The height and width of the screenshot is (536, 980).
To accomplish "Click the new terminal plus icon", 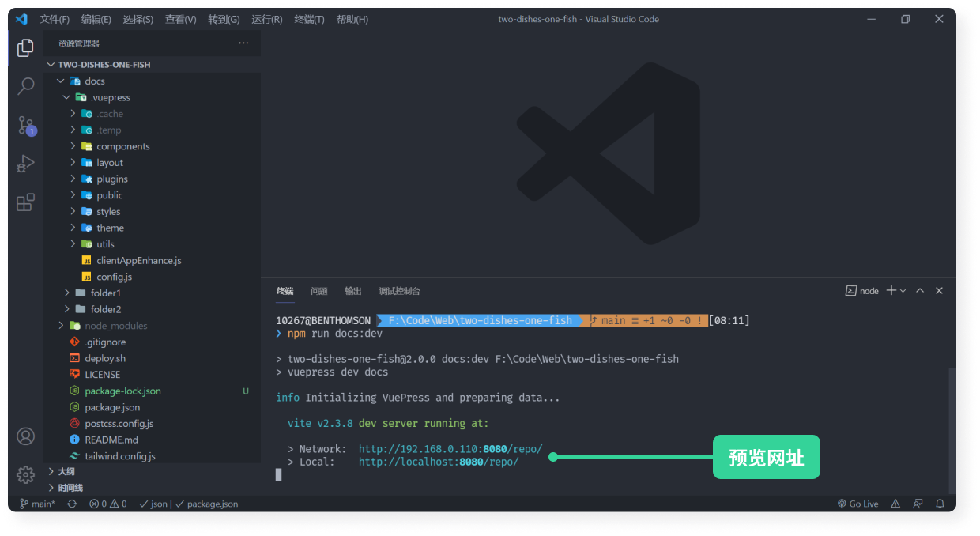I will 891,291.
